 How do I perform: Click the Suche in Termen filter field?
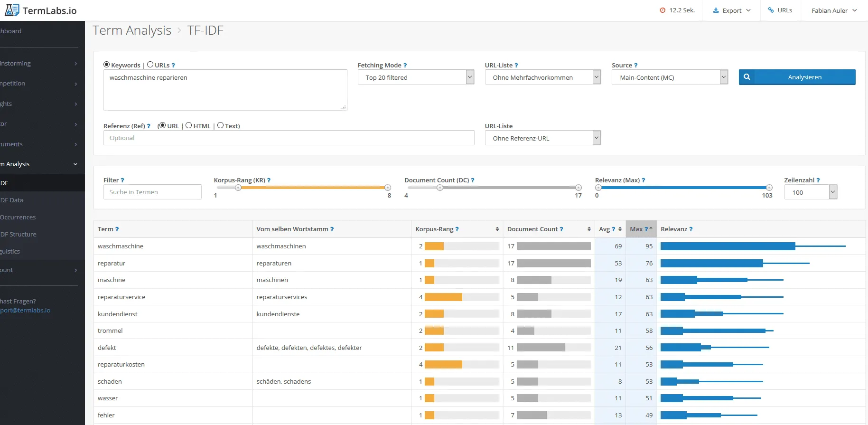coord(152,192)
